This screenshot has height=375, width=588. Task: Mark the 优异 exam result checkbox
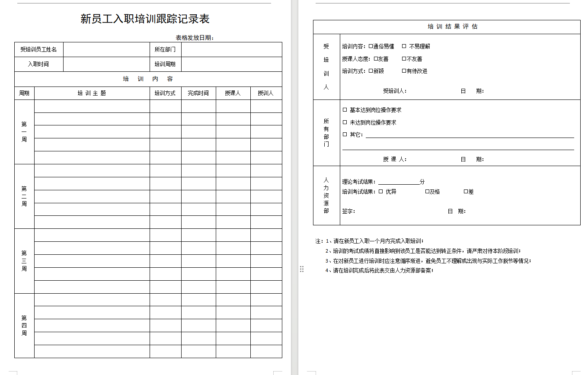(380, 192)
